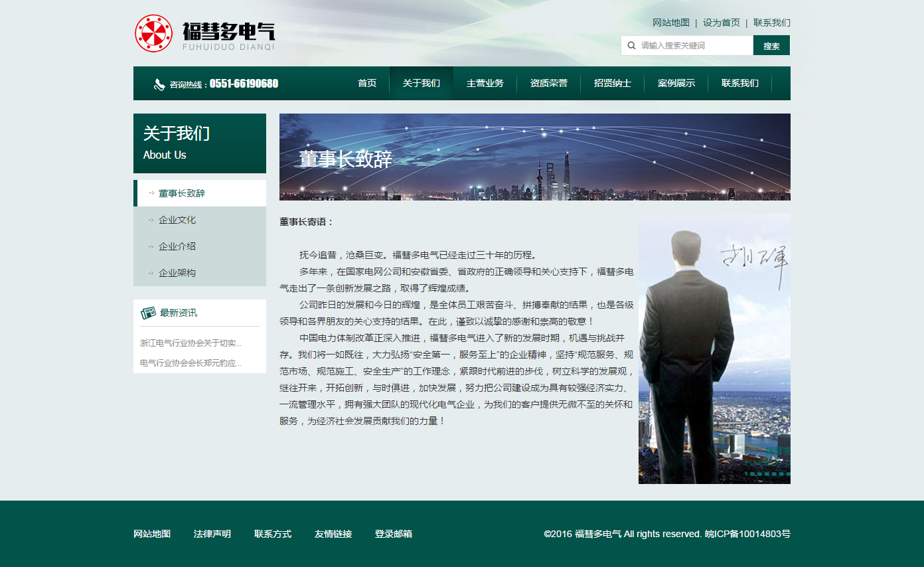Select 企业文化 in the sidebar
Viewport: 924px width, 567px height.
[177, 220]
